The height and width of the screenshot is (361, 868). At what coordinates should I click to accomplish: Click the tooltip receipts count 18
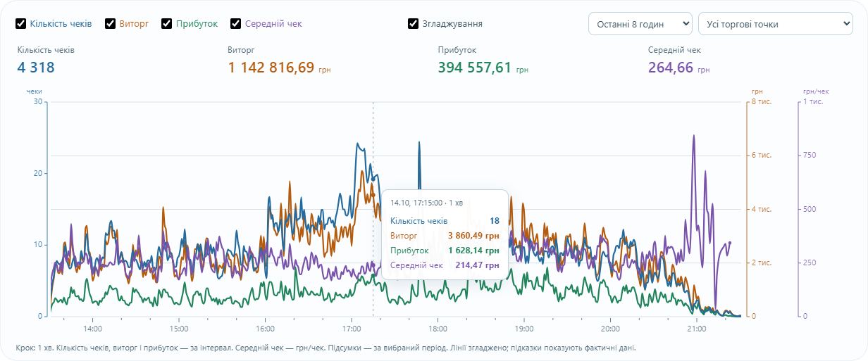tap(495, 221)
